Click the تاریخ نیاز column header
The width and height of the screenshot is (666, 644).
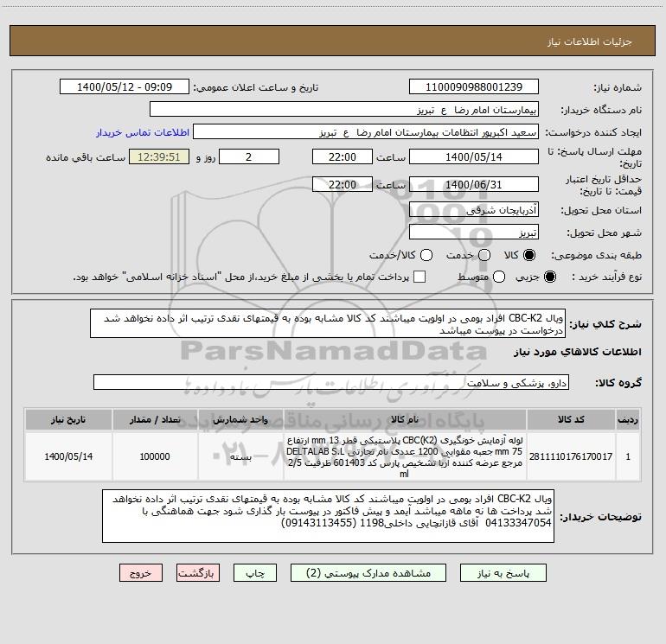68,419
